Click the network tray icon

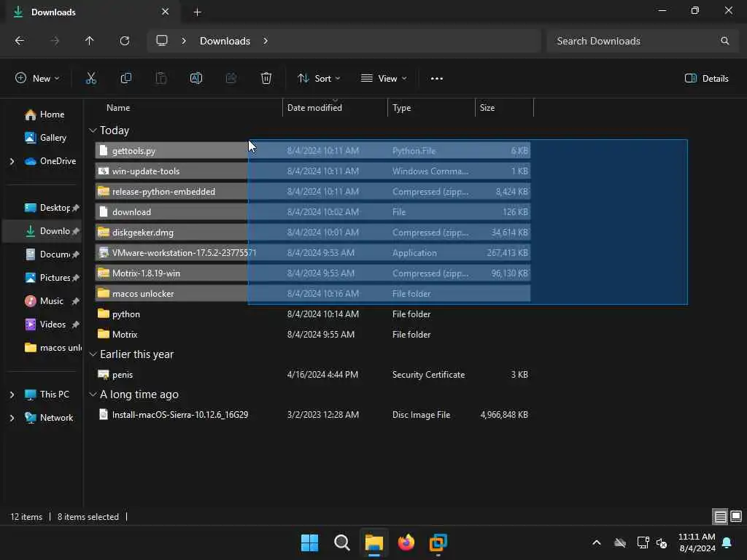(643, 542)
